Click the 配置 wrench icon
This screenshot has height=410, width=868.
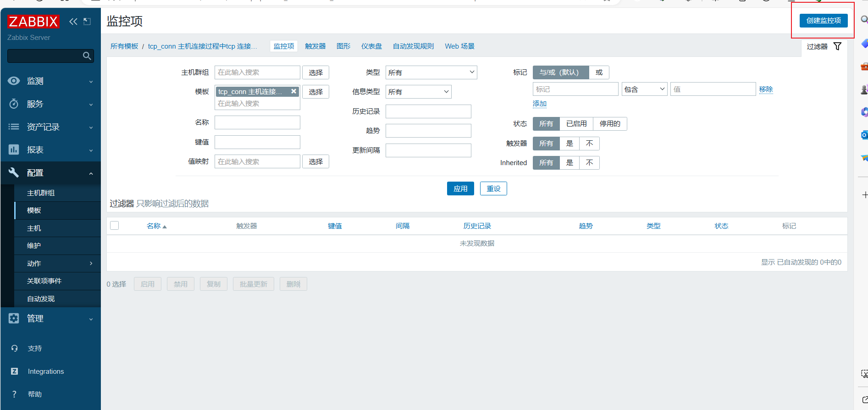click(x=14, y=172)
